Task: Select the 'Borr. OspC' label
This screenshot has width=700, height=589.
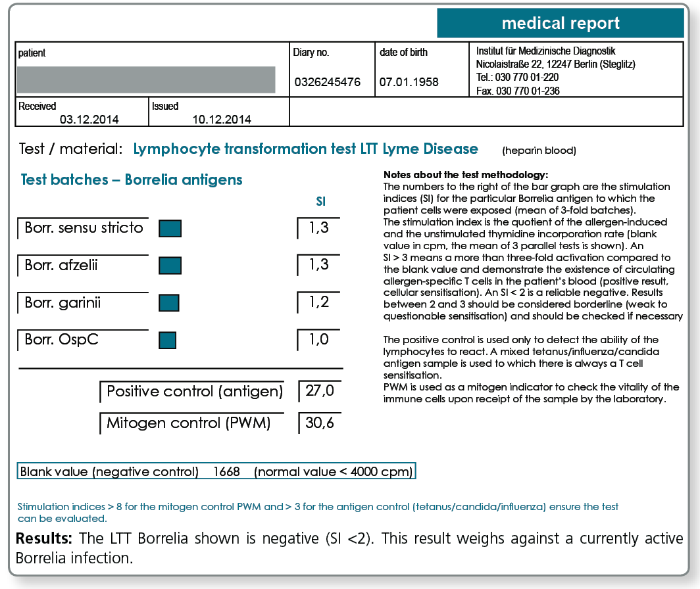Action: coord(61,340)
